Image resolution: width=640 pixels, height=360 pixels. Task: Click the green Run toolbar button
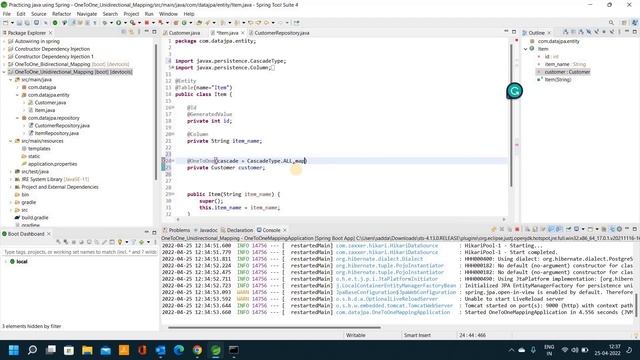tap(118, 23)
